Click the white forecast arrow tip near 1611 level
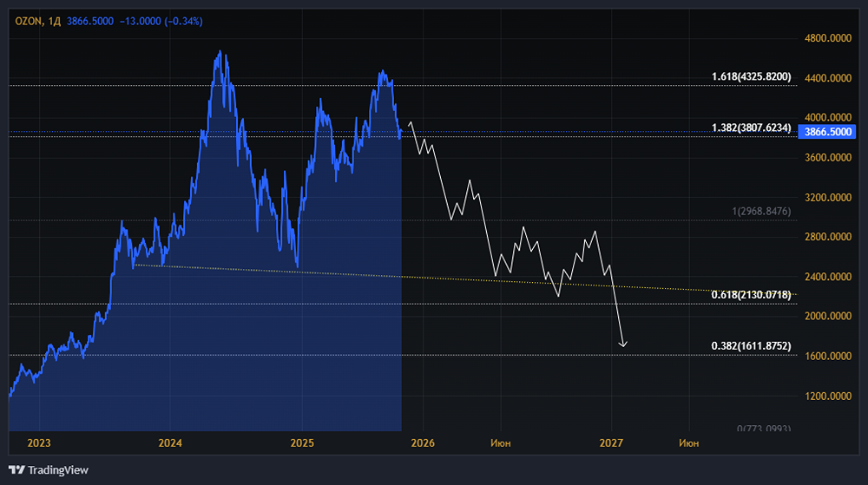The width and height of the screenshot is (868, 485). pyautogui.click(x=623, y=345)
